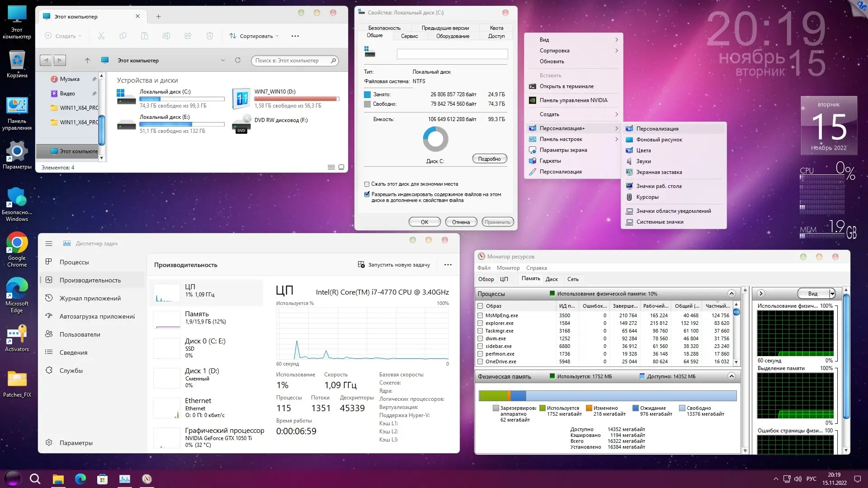Screen dimensions: 868x488
Task: Check the MsMpEng.exe process checkbox
Action: tap(480, 315)
